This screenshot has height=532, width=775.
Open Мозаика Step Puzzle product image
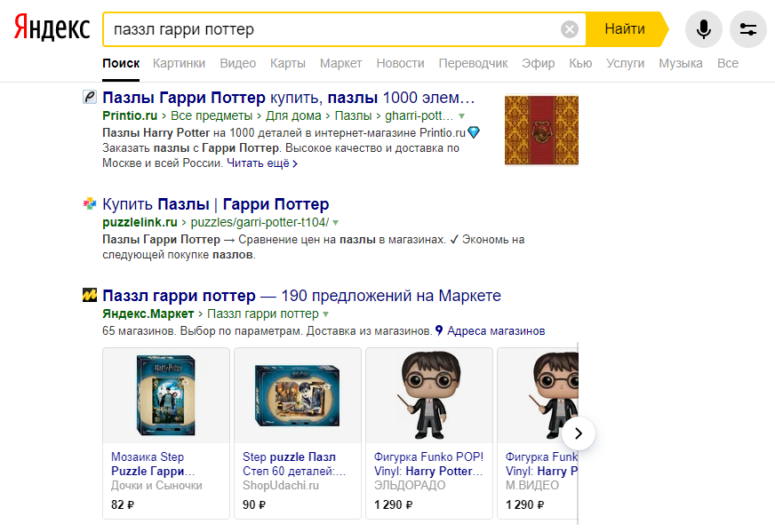(166, 395)
